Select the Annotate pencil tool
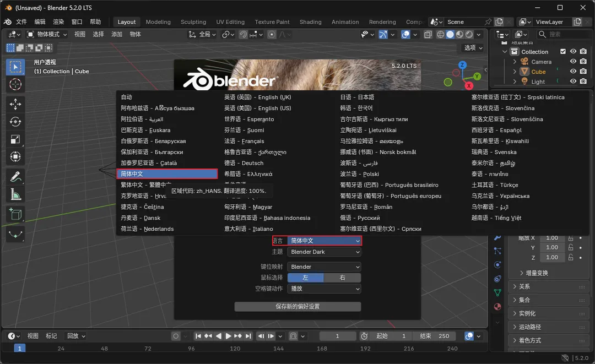Screen dimensions: 595x364 click(x=15, y=177)
